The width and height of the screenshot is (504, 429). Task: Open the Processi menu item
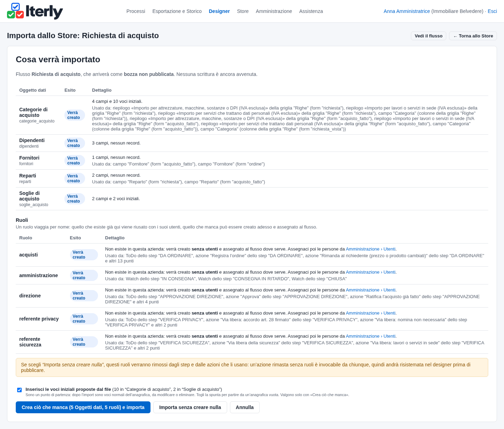point(136,11)
